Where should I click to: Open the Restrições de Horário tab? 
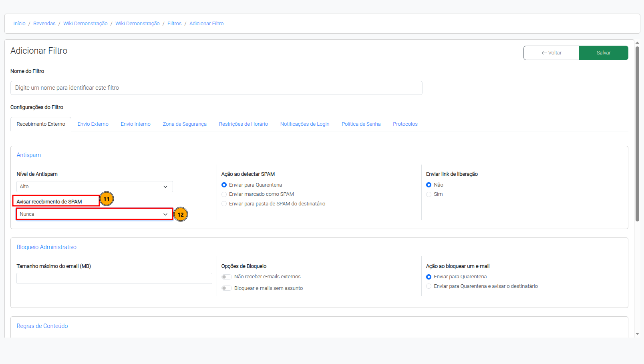click(244, 124)
